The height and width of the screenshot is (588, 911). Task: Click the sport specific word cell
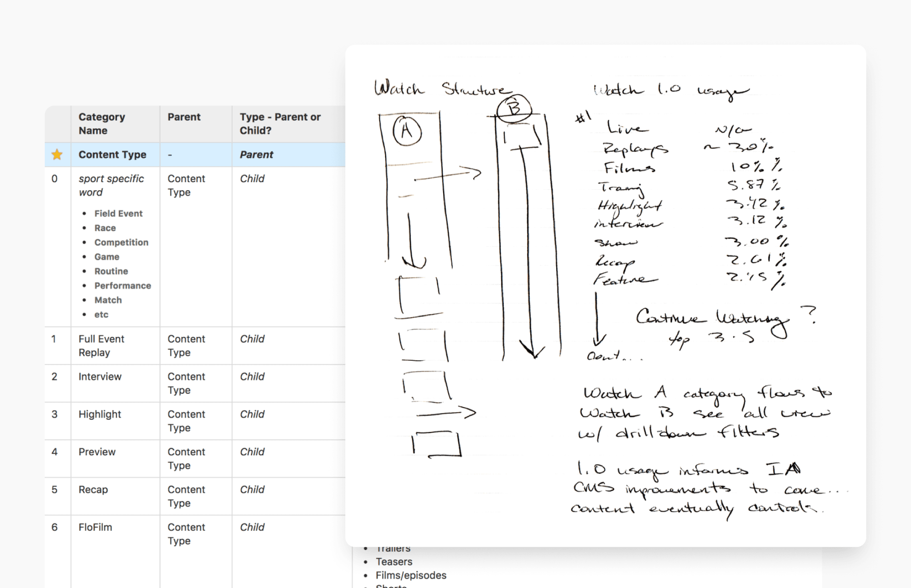[111, 185]
